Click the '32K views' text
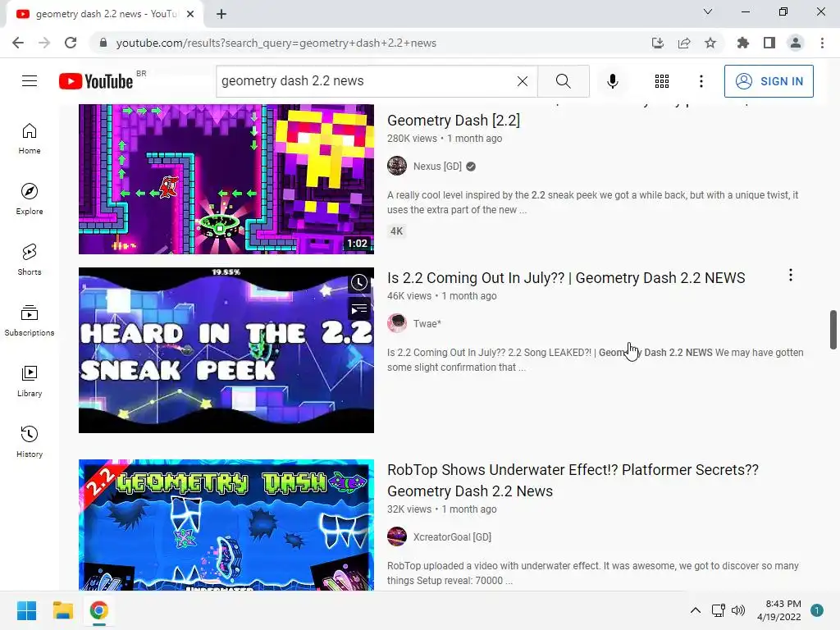Screen dimensions: 840x630 point(409,509)
